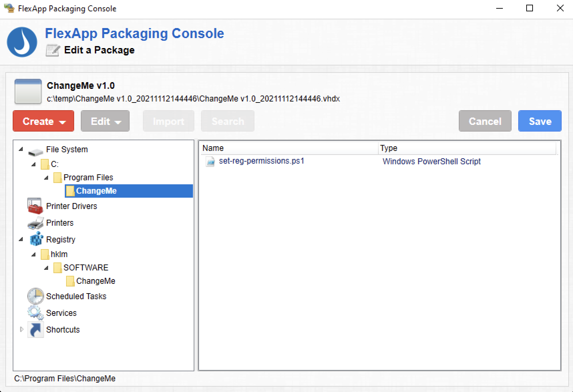The width and height of the screenshot is (573, 392).
Task: Click the vhdx package path text
Action: point(193,99)
